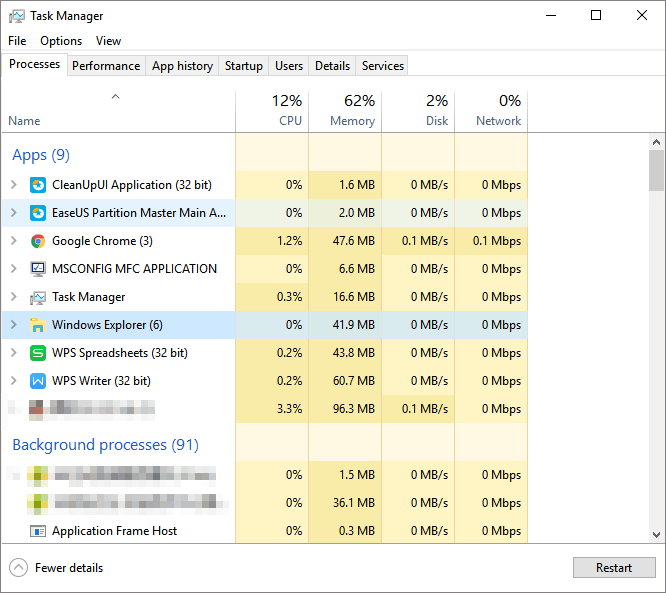This screenshot has height=593, width=666.
Task: Expand the Google Chrome process group
Action: point(13,241)
